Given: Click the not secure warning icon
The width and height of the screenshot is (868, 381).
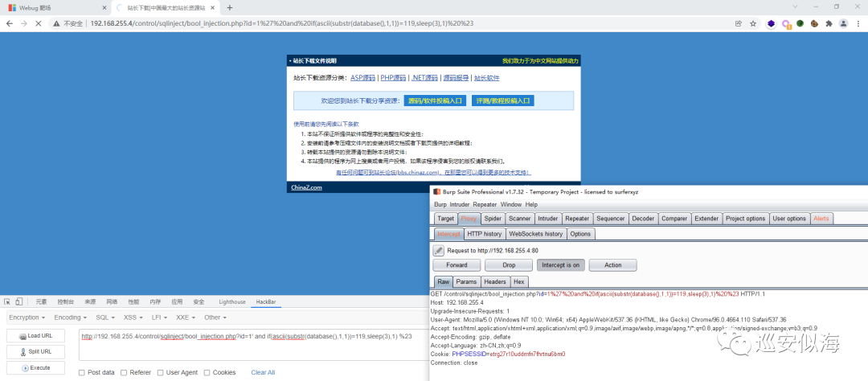Looking at the screenshot, I should (56, 24).
